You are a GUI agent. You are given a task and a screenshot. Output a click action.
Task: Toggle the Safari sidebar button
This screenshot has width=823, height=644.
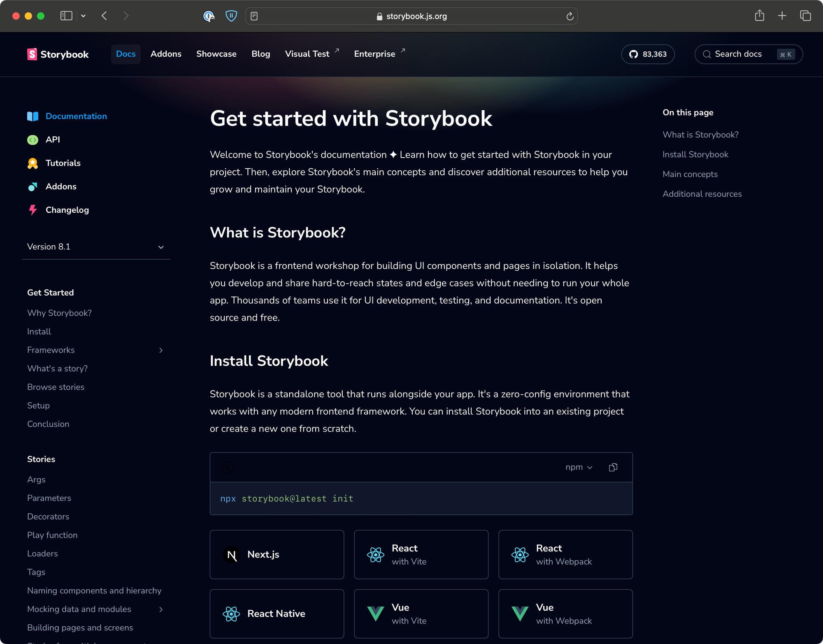point(66,16)
